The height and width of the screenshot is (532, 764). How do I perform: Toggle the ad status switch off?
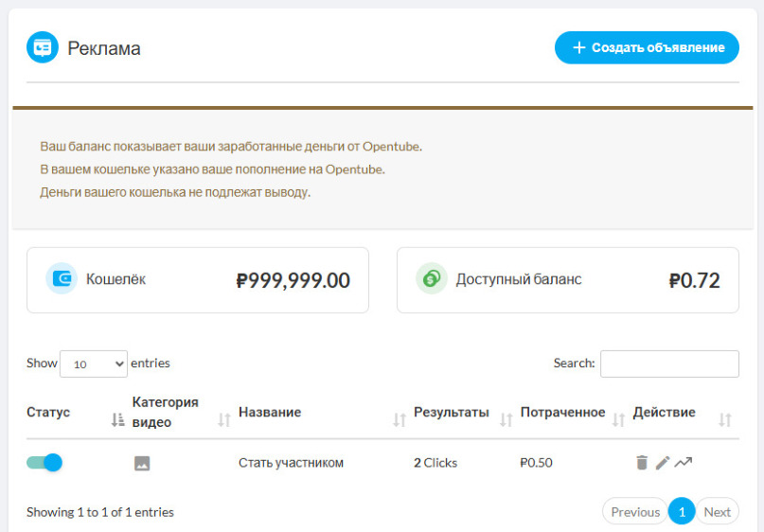(44, 463)
